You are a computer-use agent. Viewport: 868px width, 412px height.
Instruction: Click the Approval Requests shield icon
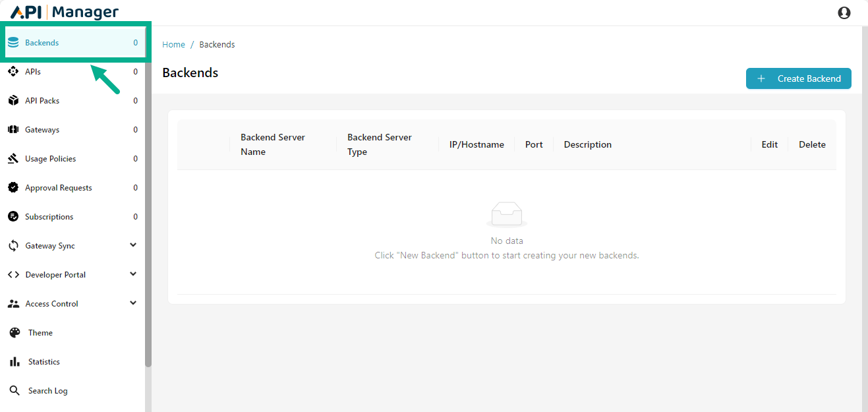click(x=14, y=187)
